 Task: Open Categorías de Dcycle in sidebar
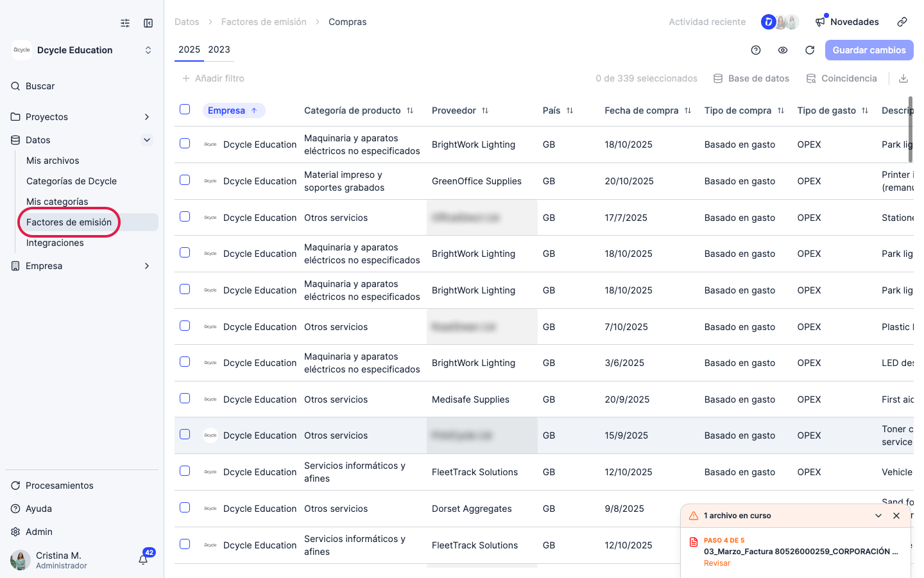coord(71,181)
